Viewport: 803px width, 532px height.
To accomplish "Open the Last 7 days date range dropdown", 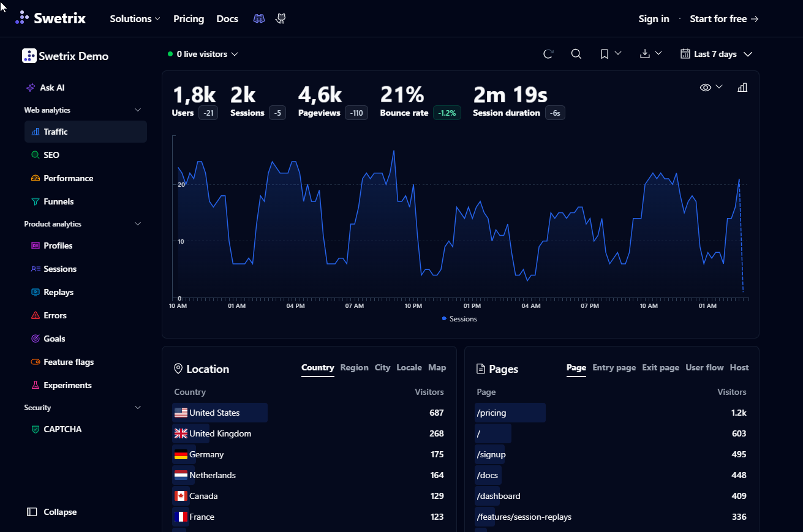I will pyautogui.click(x=716, y=54).
